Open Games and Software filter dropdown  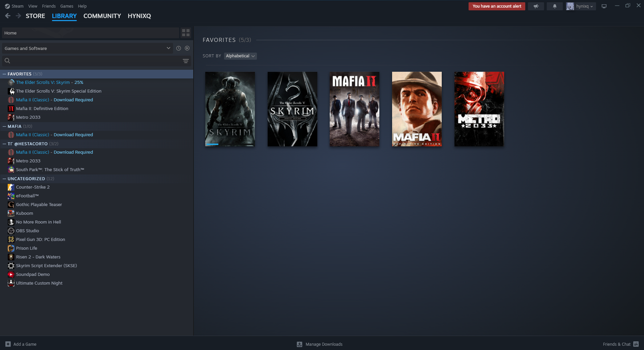point(88,48)
